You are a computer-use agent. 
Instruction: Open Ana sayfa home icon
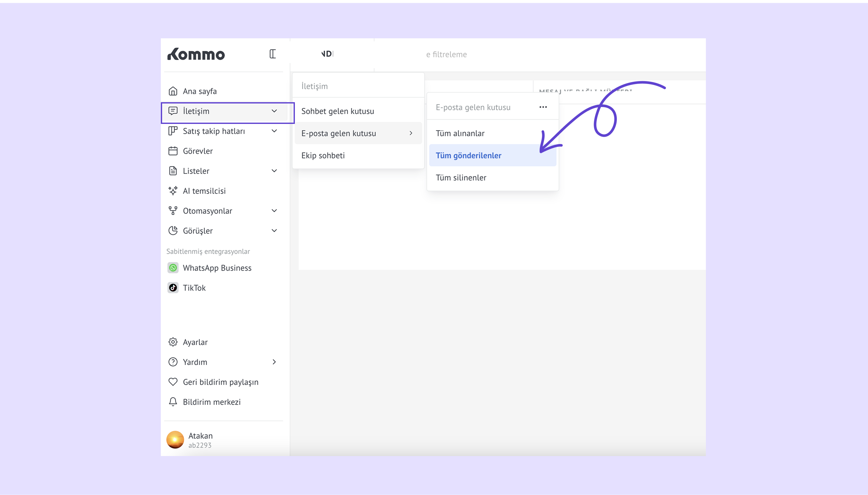(173, 91)
